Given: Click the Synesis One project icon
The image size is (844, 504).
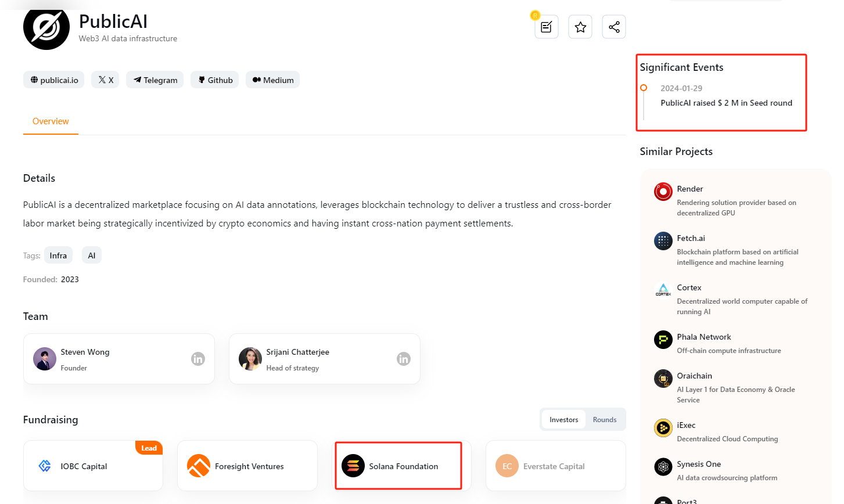Looking at the screenshot, I should pos(663,467).
